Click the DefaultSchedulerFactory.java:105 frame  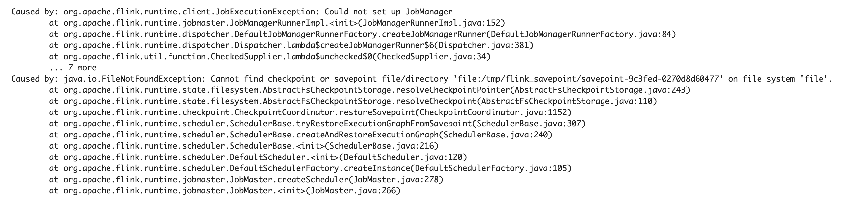point(310,168)
